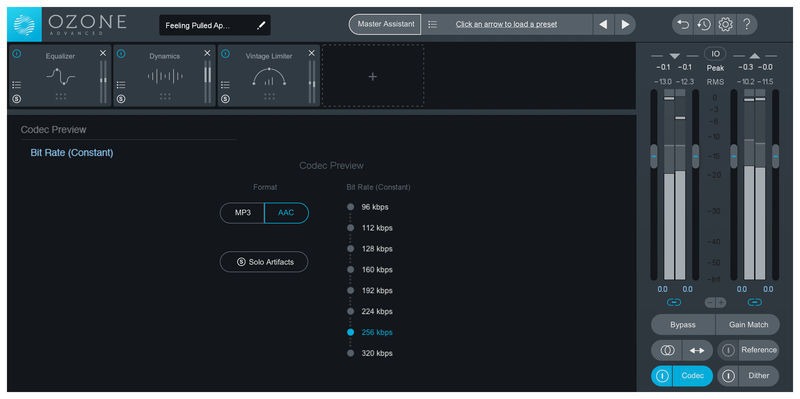Open the Dither panel

[759, 376]
